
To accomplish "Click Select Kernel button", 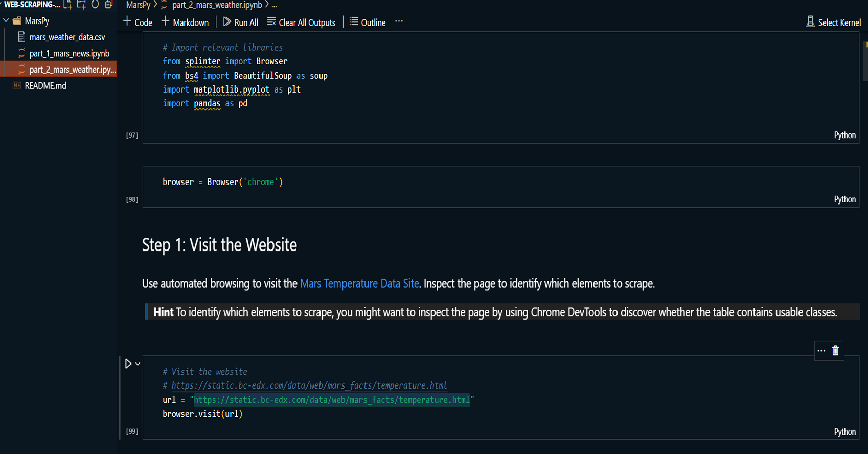I will coord(833,22).
